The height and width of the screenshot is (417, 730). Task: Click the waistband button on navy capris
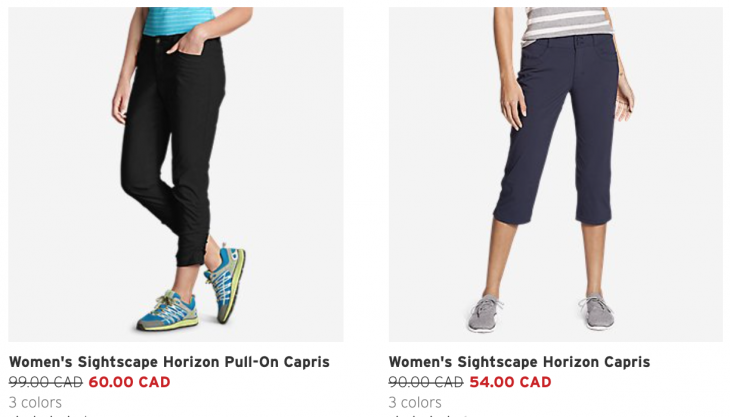tap(580, 40)
